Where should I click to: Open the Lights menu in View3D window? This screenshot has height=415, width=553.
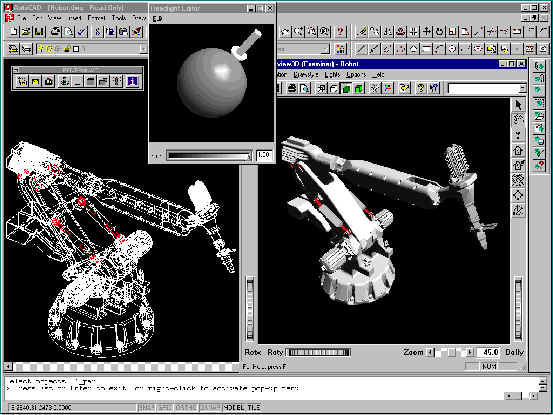(x=332, y=75)
